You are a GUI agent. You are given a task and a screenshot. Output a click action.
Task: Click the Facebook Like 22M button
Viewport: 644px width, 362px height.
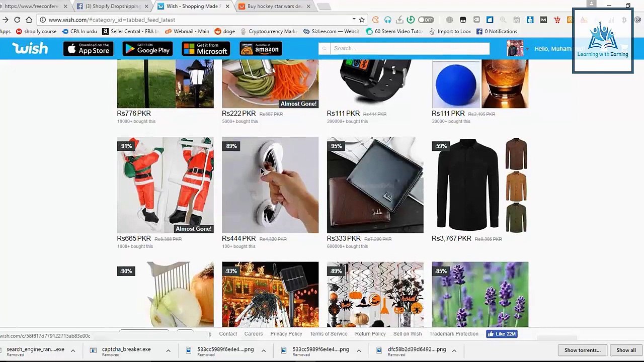click(x=502, y=334)
